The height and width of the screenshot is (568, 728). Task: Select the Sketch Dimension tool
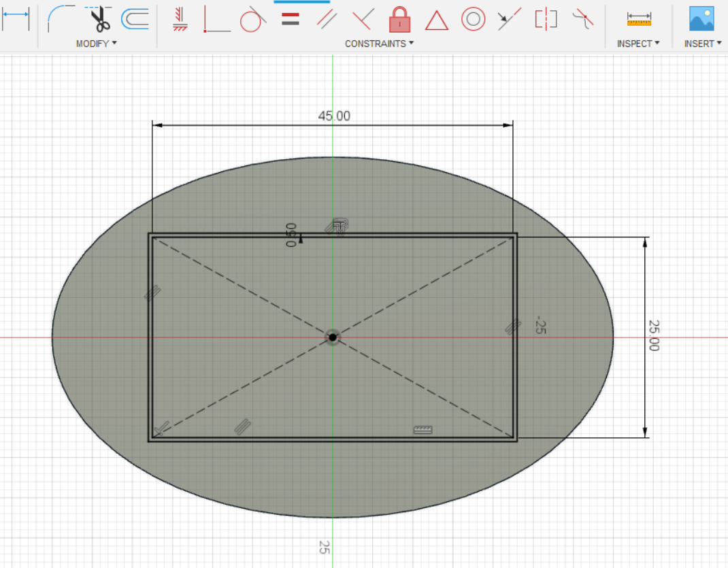click(16, 18)
